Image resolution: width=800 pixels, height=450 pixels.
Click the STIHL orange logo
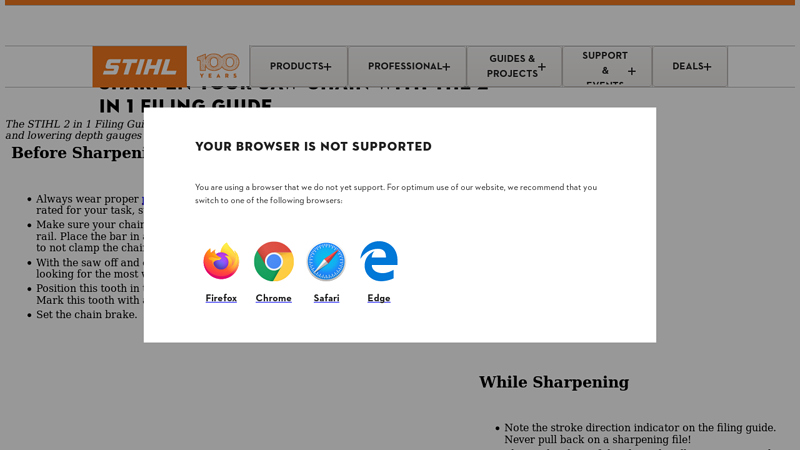point(139,67)
